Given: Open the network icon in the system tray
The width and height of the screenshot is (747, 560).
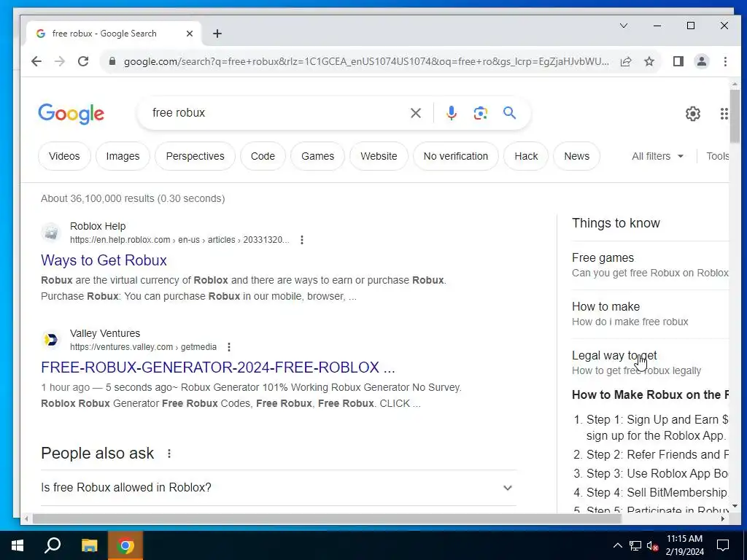Looking at the screenshot, I should [635, 545].
